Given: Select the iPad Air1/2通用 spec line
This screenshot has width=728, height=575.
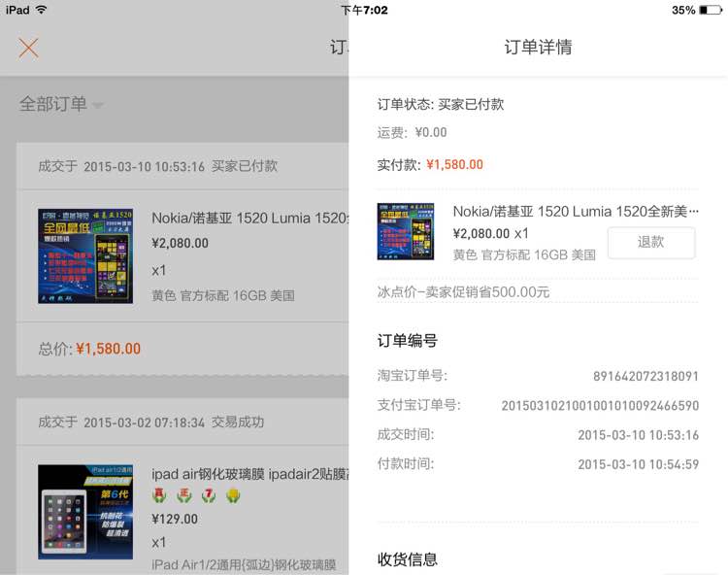Looking at the screenshot, I should point(244,564).
